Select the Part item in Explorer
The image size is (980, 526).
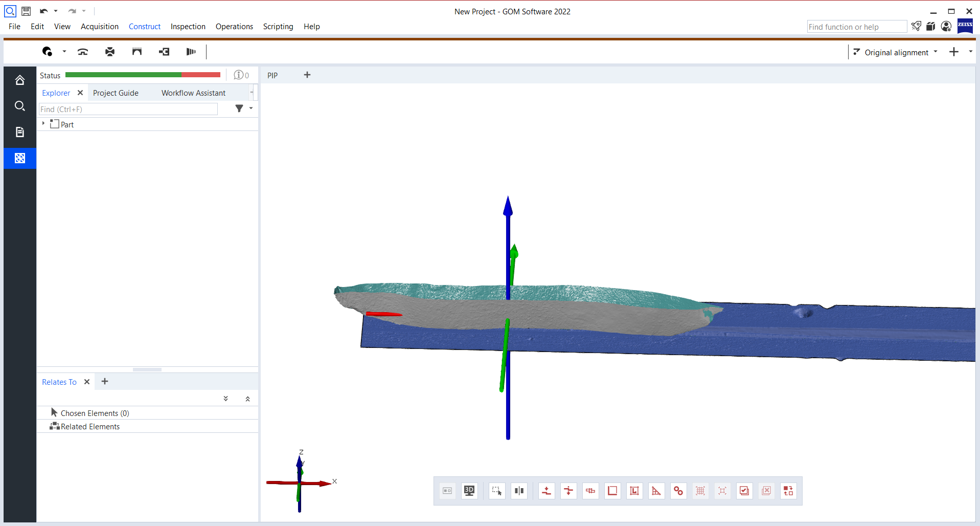pyautogui.click(x=67, y=124)
